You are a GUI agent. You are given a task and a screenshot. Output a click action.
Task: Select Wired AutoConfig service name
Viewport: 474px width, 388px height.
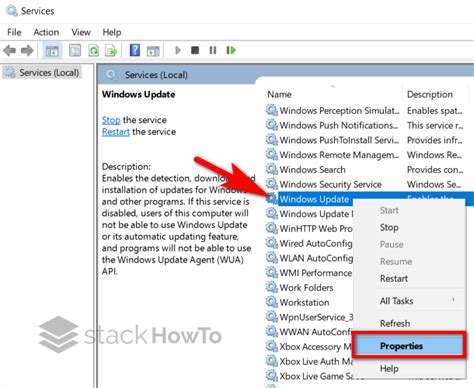point(316,243)
